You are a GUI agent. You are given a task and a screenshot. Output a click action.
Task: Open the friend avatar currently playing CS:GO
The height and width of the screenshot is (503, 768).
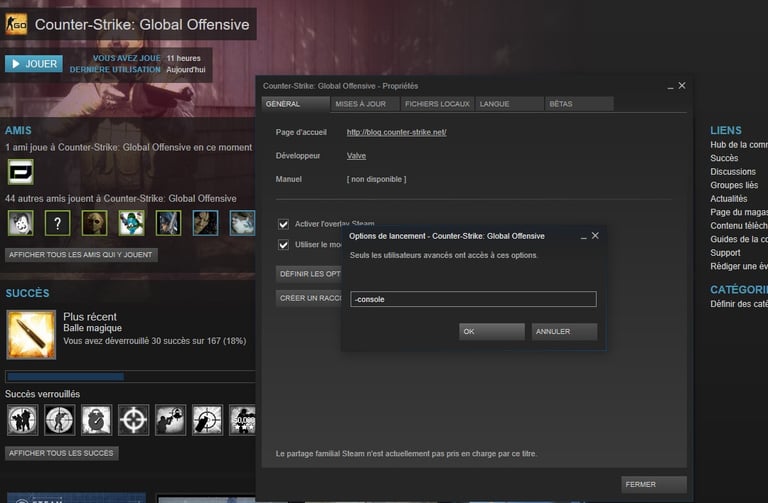pyautogui.click(x=21, y=172)
